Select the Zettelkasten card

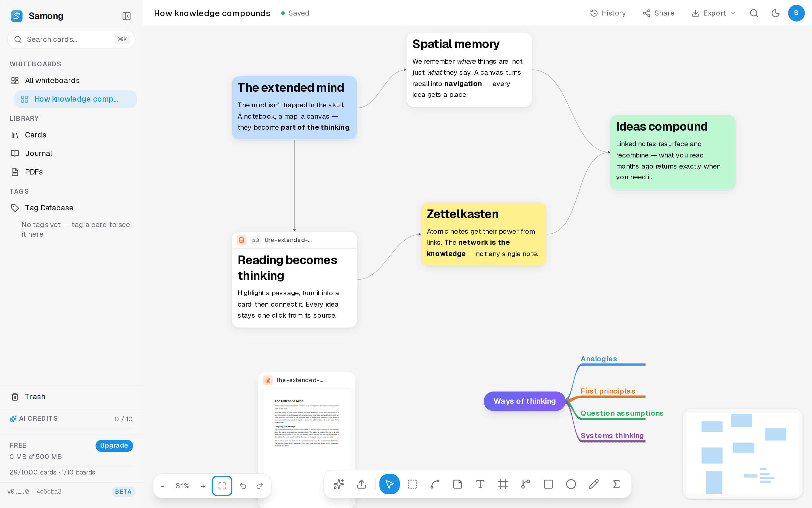tap(484, 234)
